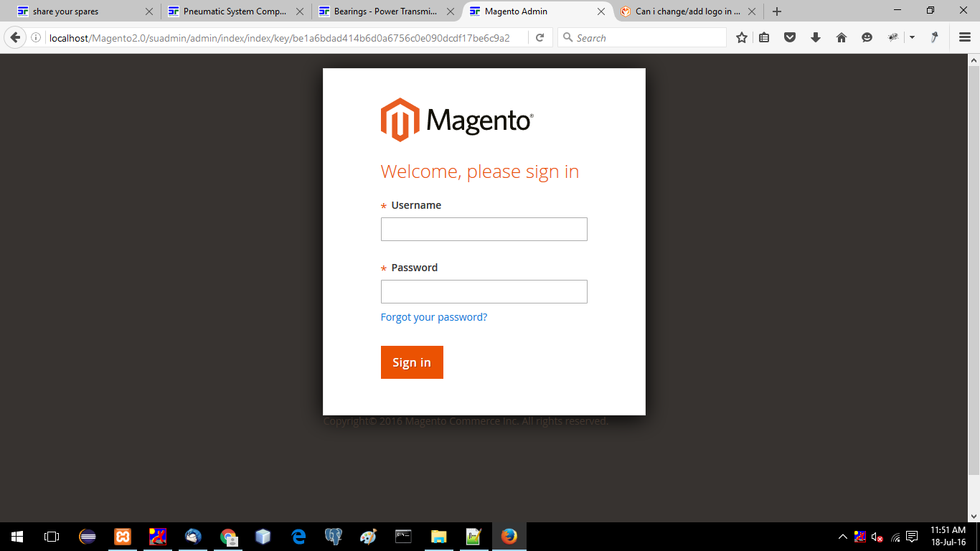
Task: Open the downloads arrow panel
Action: click(x=816, y=38)
